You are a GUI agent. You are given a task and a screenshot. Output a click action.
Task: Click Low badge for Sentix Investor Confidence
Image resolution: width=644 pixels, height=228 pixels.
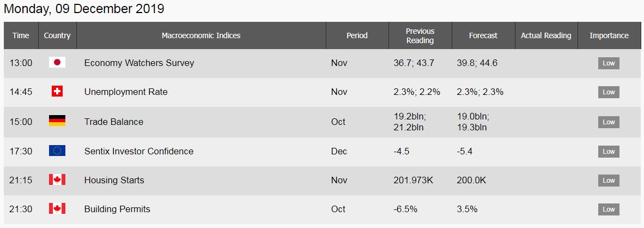(609, 152)
